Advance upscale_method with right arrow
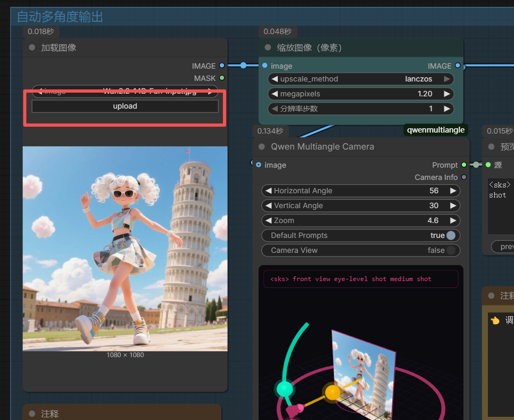 tap(447, 79)
